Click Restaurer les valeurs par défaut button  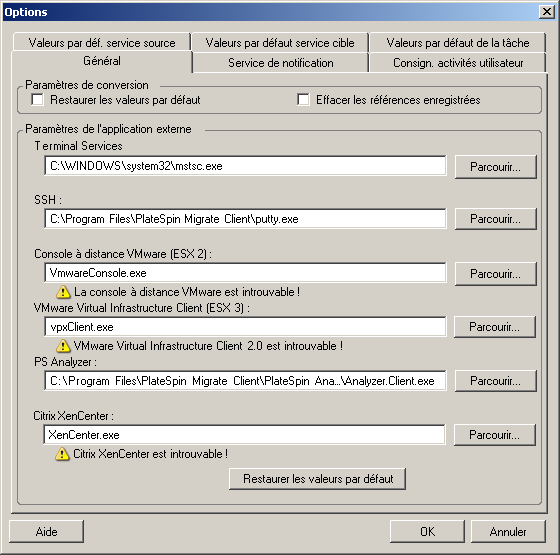pyautogui.click(x=318, y=479)
